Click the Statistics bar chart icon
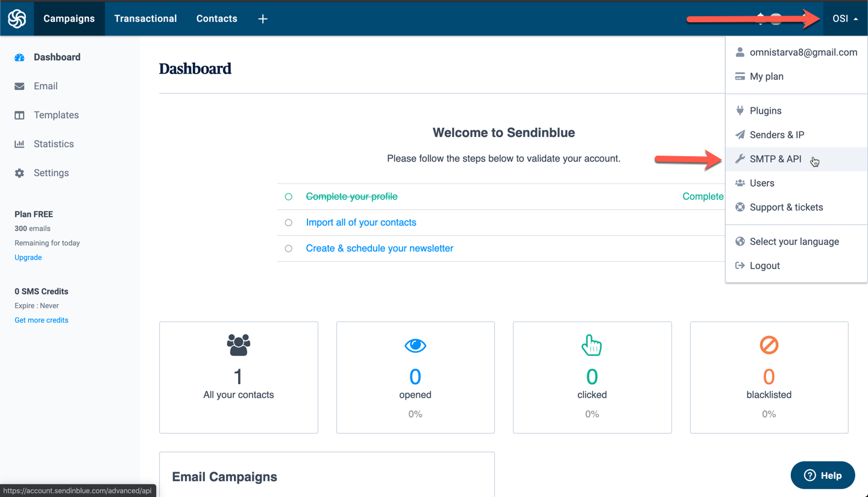 click(19, 144)
